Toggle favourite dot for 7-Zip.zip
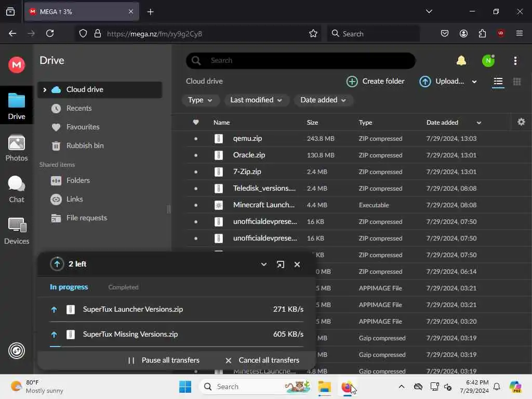Viewport: 532px width, 399px height. pyautogui.click(x=196, y=172)
